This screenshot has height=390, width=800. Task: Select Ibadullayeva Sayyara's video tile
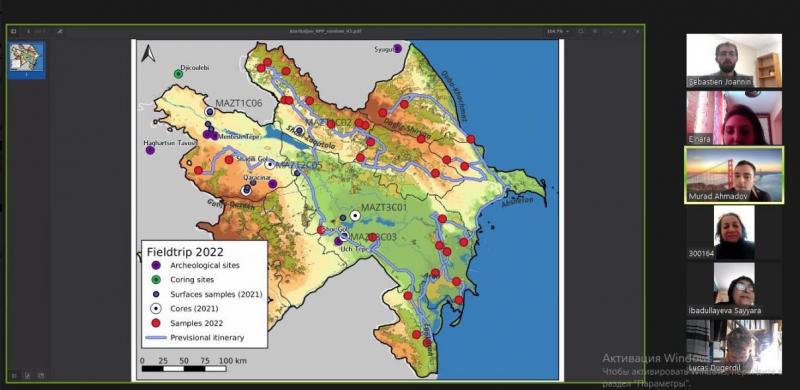click(734, 289)
